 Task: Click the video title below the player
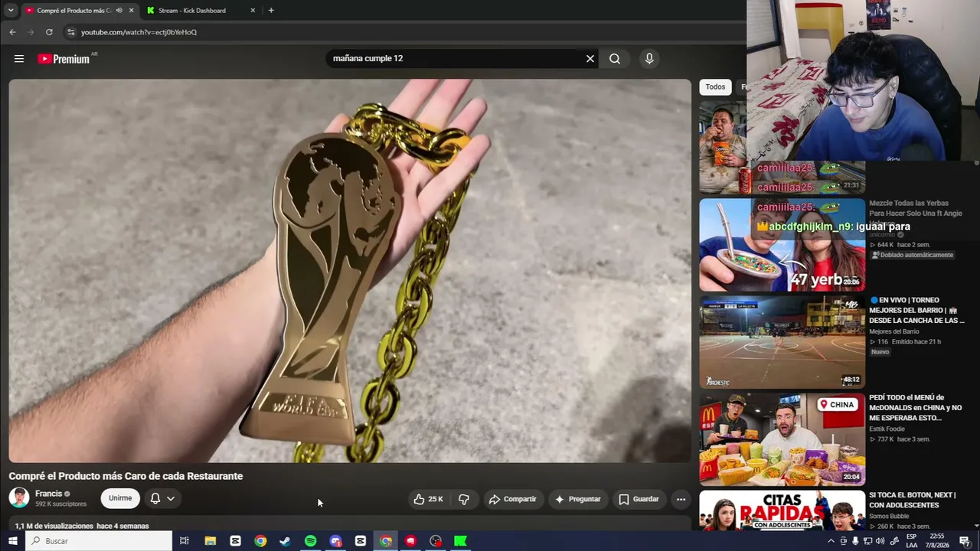[126, 476]
